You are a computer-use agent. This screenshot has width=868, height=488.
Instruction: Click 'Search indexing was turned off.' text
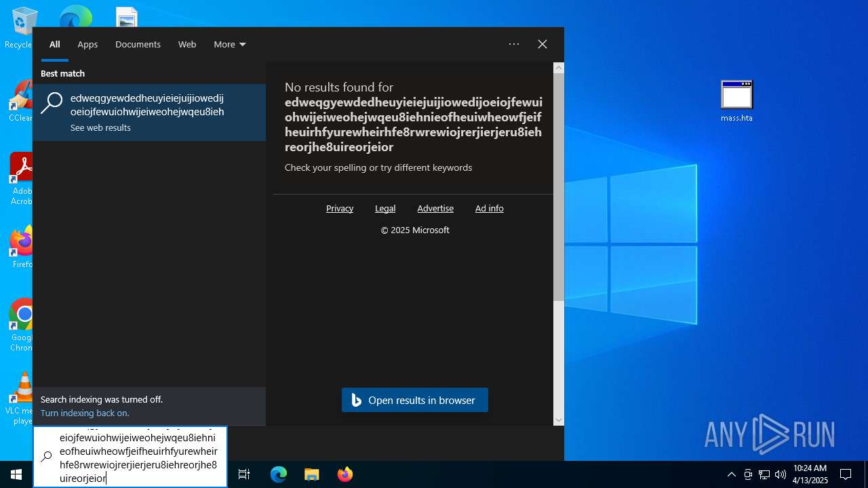coord(102,399)
